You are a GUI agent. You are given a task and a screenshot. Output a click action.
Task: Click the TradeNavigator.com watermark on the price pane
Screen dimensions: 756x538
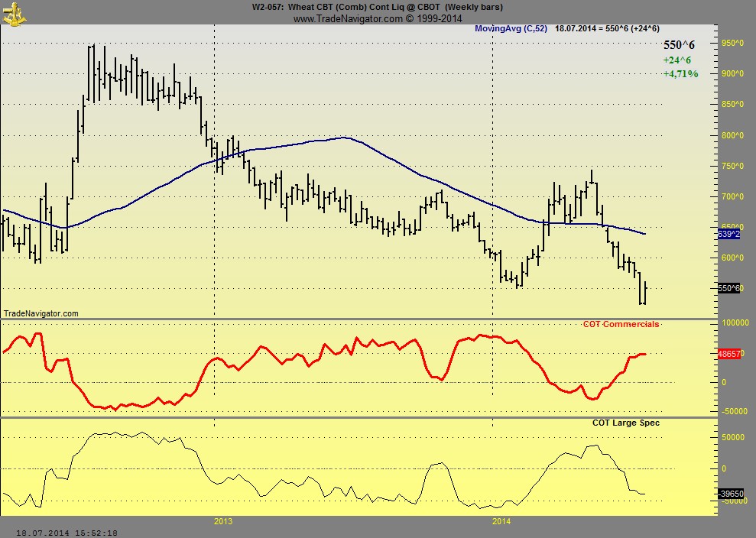click(41, 313)
